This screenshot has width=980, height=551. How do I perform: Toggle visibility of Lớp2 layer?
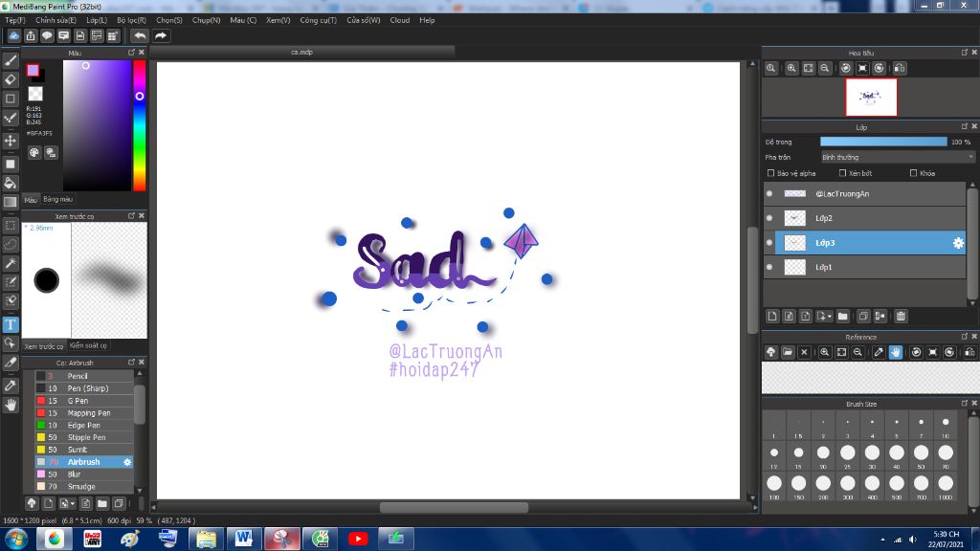pyautogui.click(x=769, y=218)
